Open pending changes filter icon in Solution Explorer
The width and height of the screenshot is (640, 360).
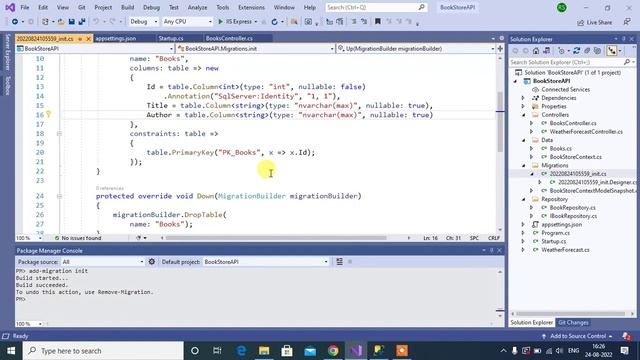click(x=562, y=51)
